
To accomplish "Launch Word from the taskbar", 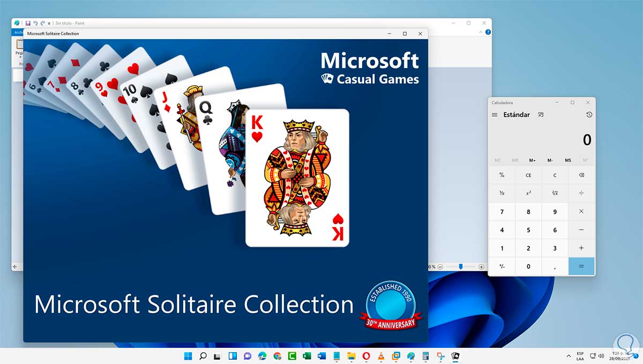I will click(322, 355).
